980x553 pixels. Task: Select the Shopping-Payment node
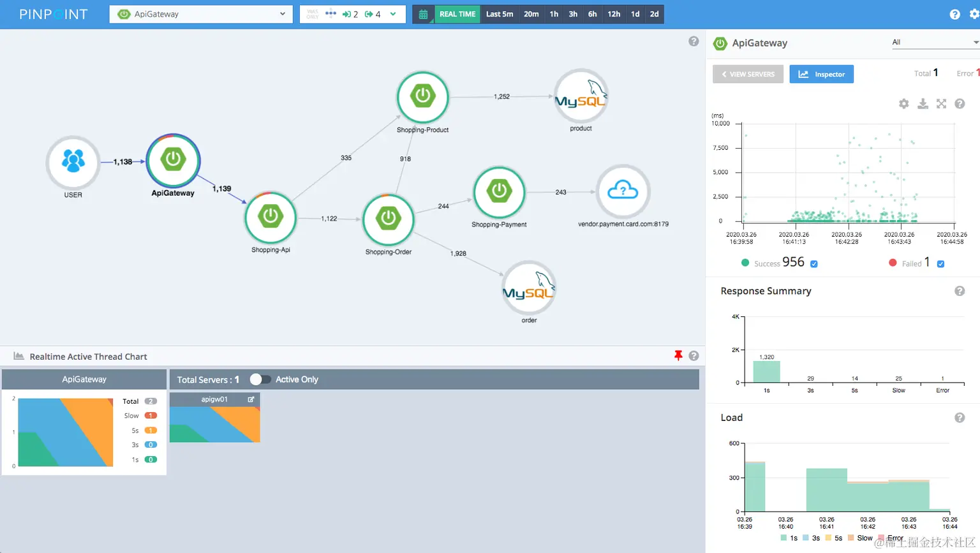[x=499, y=192]
